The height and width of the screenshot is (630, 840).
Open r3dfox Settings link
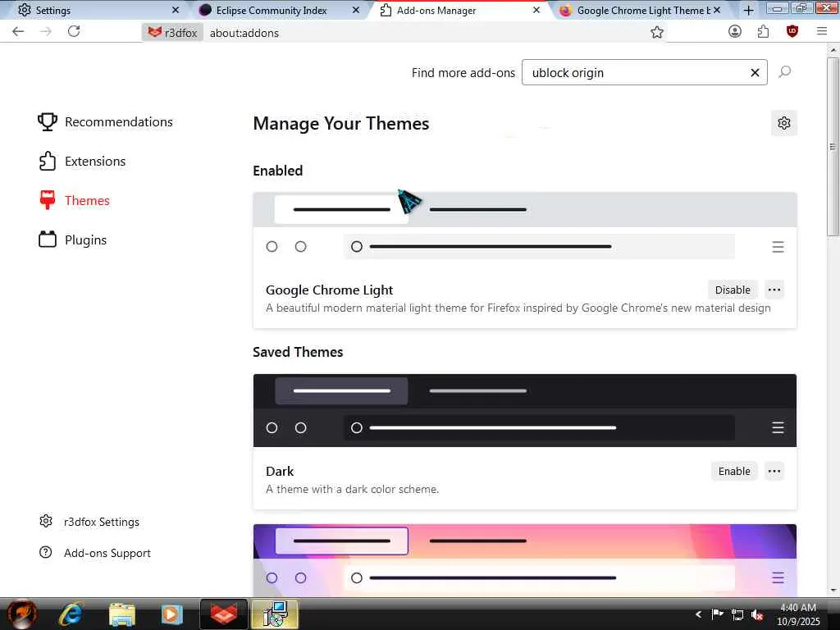click(x=89, y=522)
